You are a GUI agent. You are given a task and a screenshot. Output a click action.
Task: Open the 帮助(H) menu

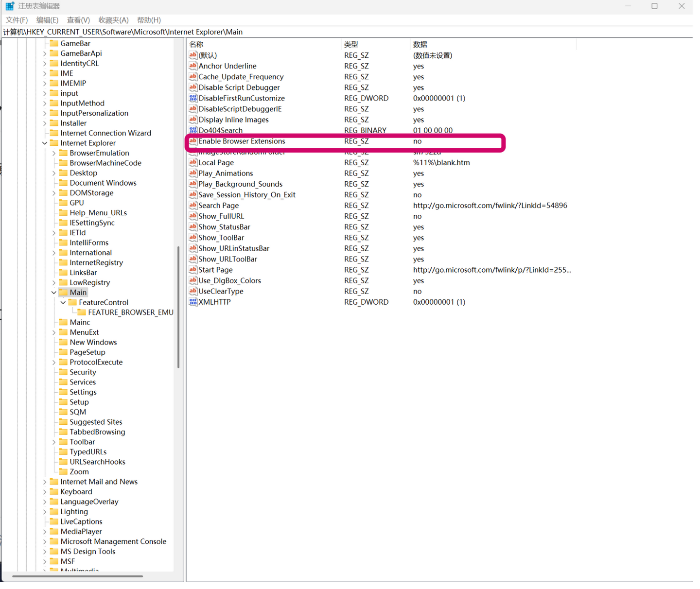tap(149, 20)
